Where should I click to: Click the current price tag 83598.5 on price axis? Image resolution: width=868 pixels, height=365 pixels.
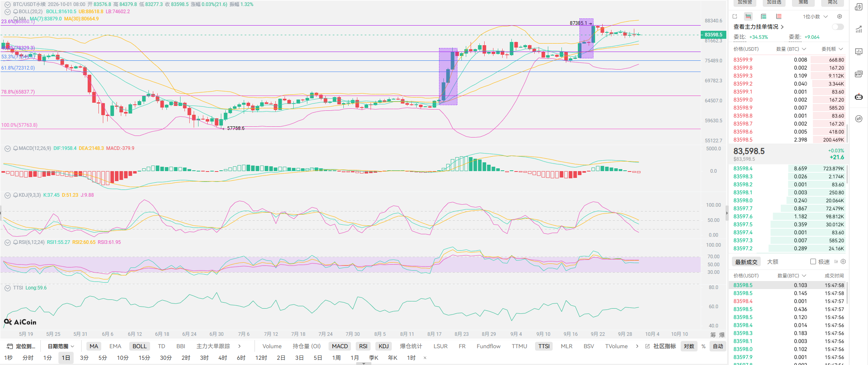pyautogui.click(x=713, y=35)
